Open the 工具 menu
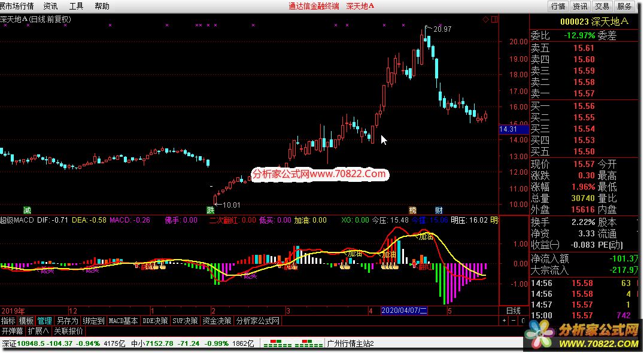 coord(76,6)
